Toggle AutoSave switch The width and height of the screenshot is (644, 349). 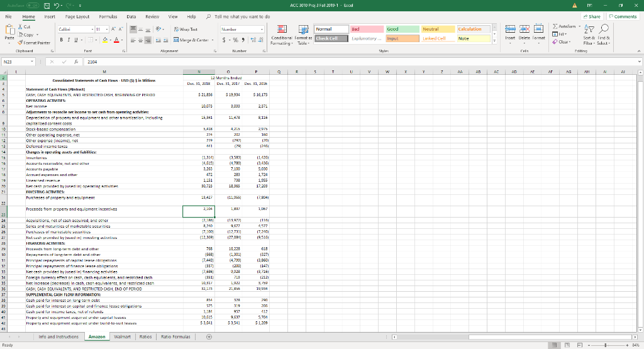point(33,5)
